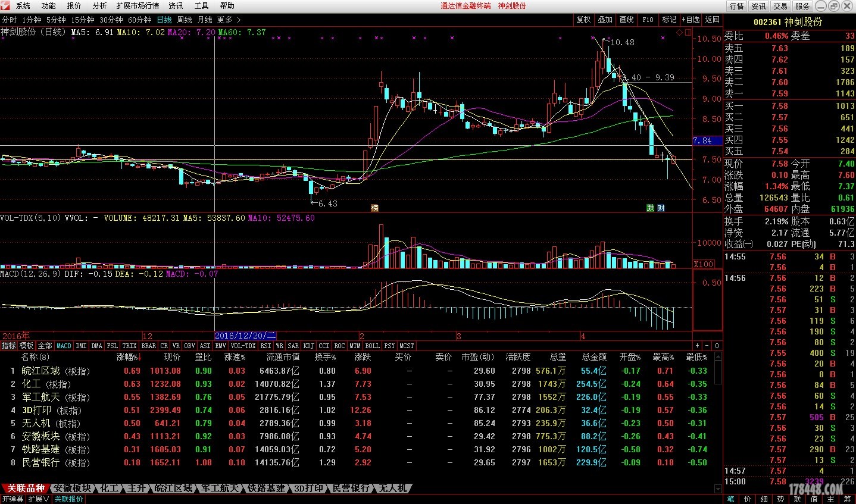856x504 pixels.
Task: Click the 财 marker on chart
Action: 661,208
